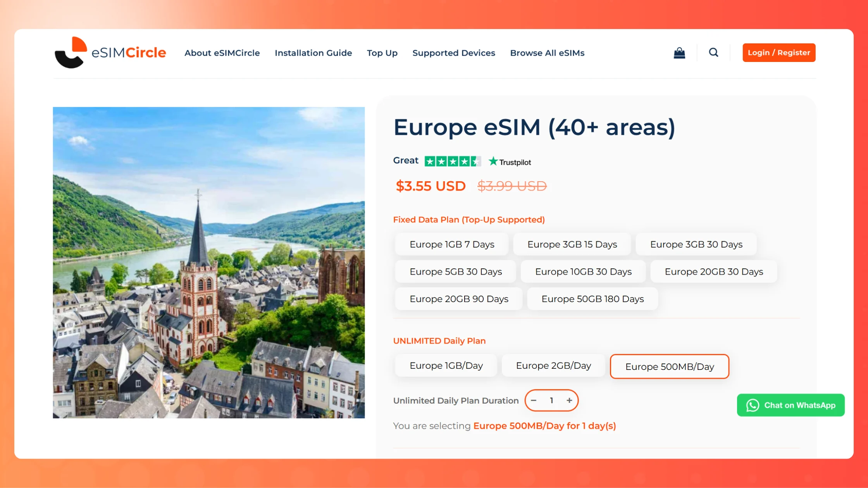
Task: Select Europe 1GB 7 Days plan
Action: tap(452, 244)
